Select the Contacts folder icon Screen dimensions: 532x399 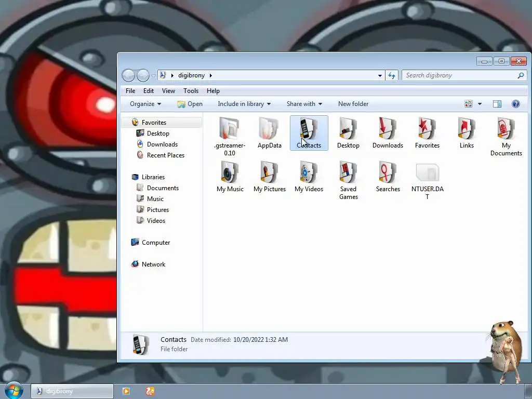coord(309,129)
